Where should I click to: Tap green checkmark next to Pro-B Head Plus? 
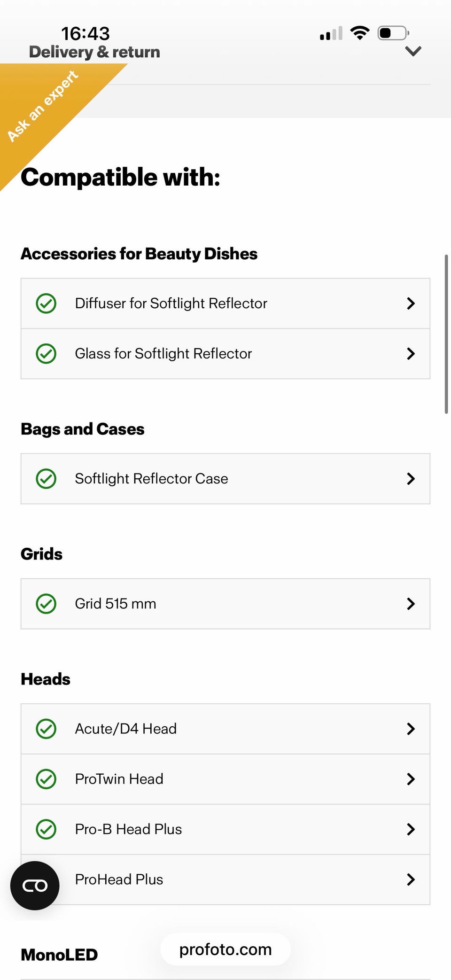[x=46, y=829]
